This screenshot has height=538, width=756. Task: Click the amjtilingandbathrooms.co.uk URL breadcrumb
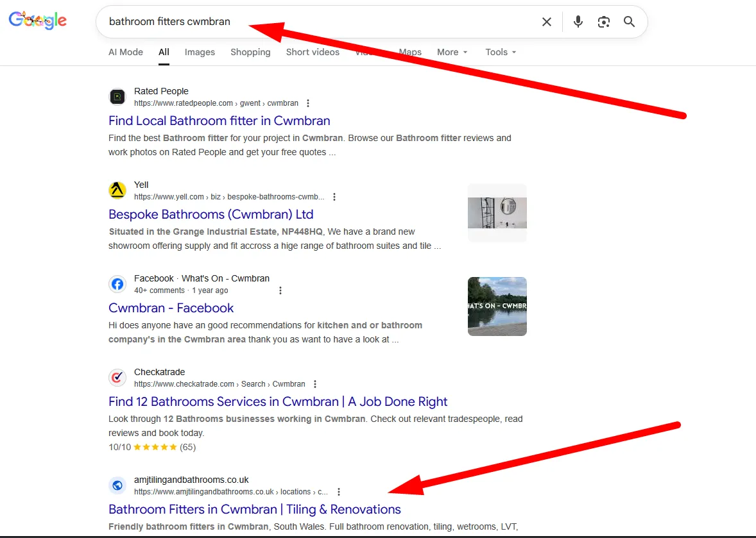click(x=231, y=492)
